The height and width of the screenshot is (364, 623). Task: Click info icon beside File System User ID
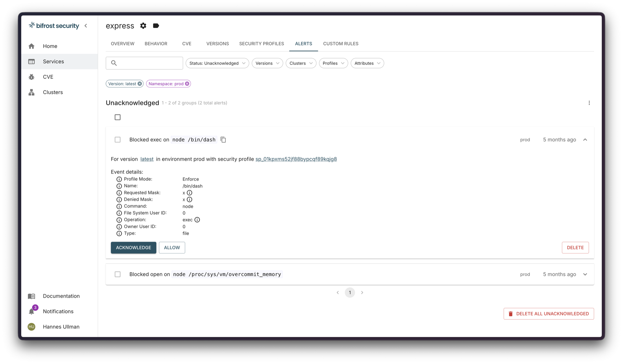pos(119,213)
